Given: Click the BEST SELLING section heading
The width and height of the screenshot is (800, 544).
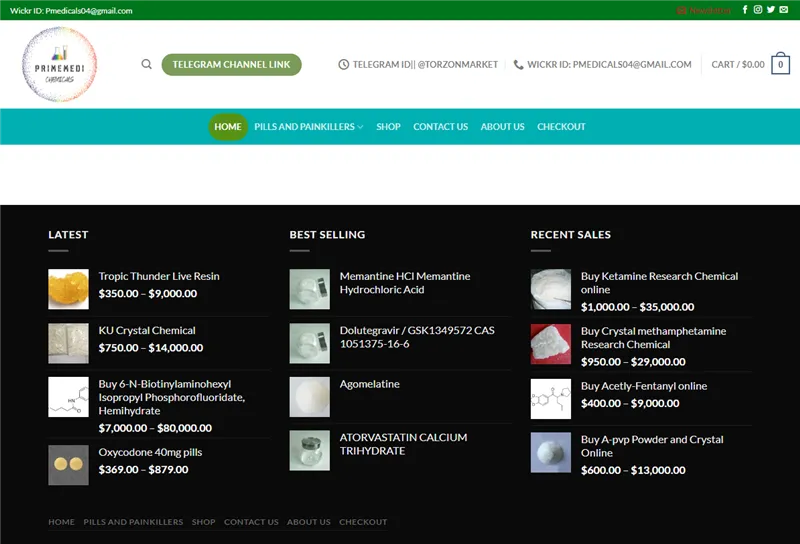Looking at the screenshot, I should click(327, 235).
